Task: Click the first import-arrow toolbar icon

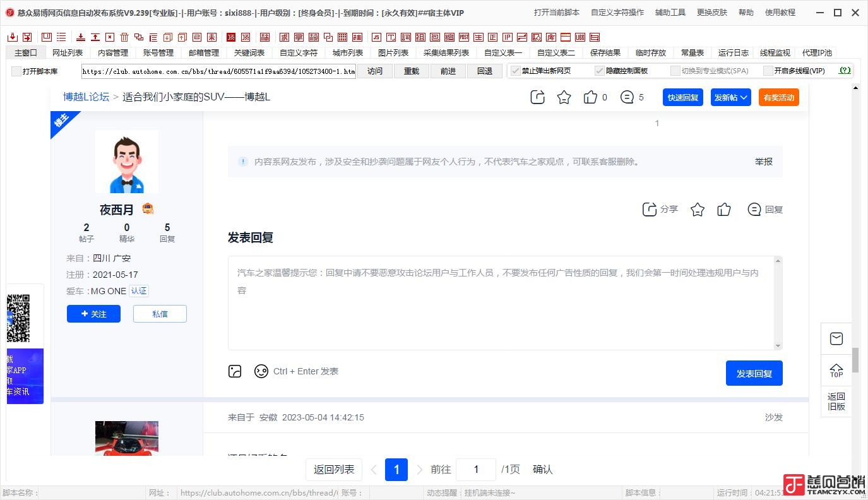Action: (12, 37)
